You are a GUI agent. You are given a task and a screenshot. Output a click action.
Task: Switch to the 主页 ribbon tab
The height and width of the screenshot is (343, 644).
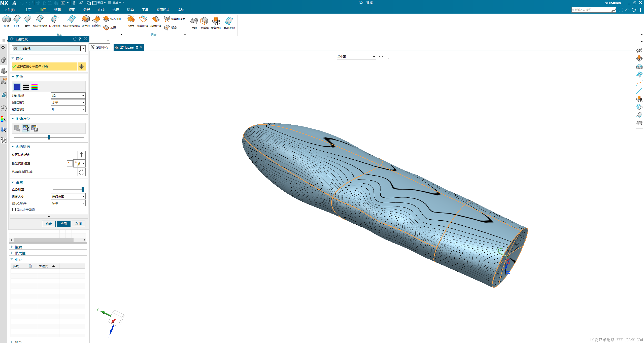point(28,10)
